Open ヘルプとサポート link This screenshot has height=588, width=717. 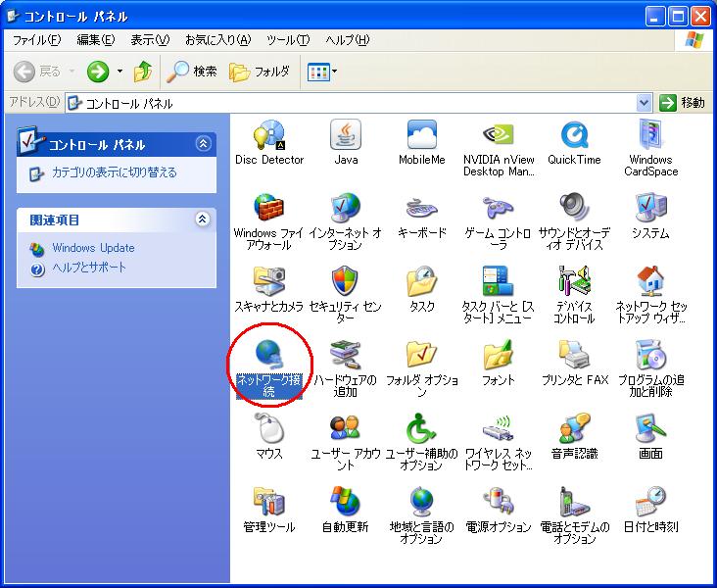89,268
